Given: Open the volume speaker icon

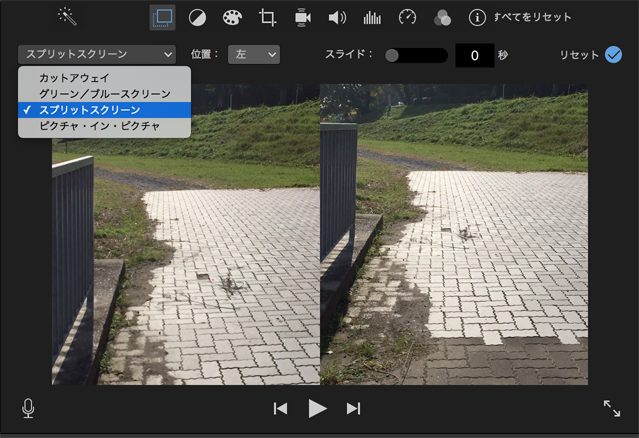Looking at the screenshot, I should (x=337, y=18).
